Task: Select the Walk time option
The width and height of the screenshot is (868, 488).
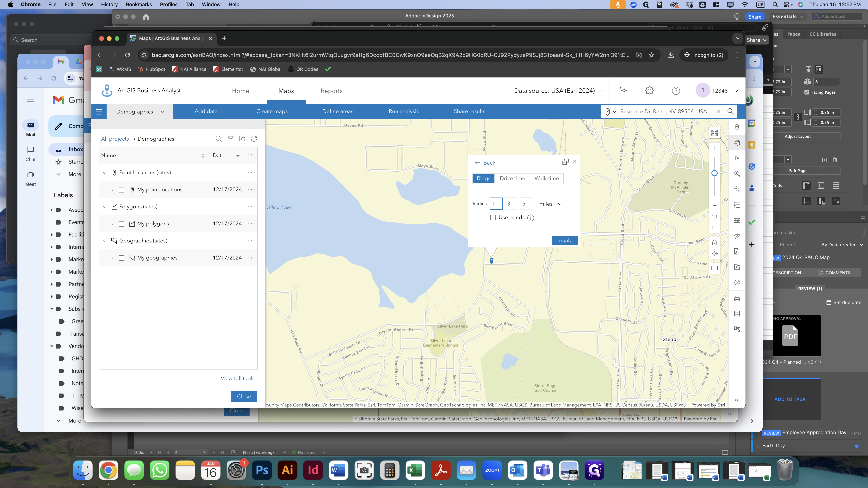Action: [547, 178]
